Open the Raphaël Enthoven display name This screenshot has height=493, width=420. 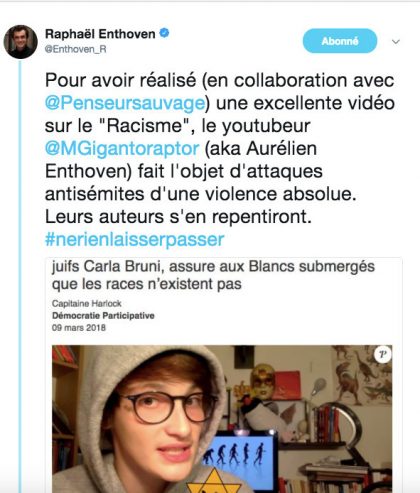(100, 34)
